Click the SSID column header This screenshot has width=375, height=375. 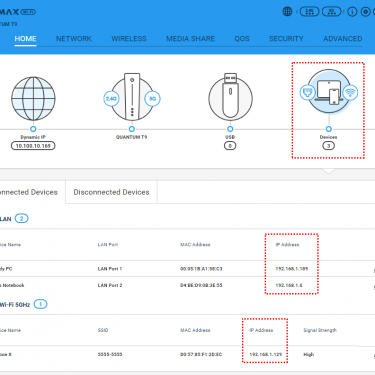(x=103, y=330)
